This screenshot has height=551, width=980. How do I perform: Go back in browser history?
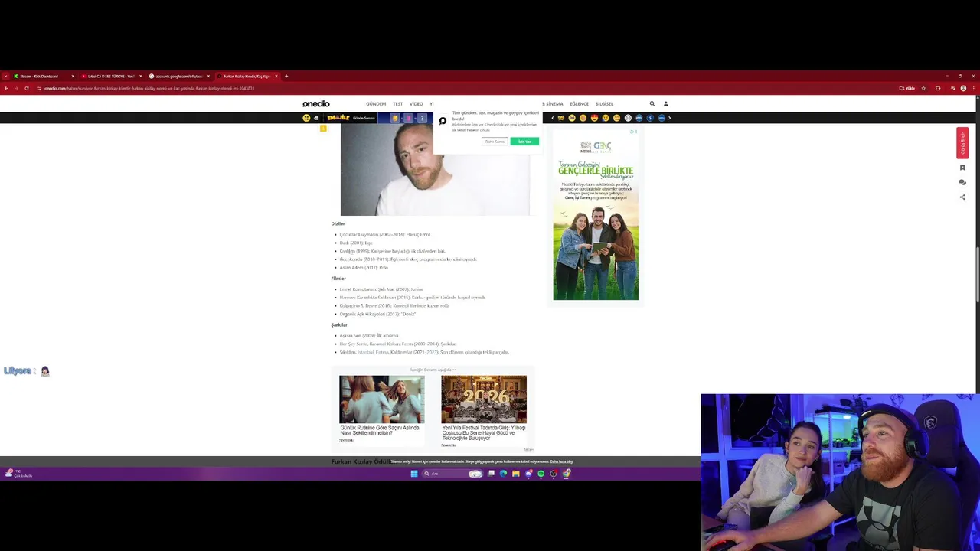coord(5,88)
